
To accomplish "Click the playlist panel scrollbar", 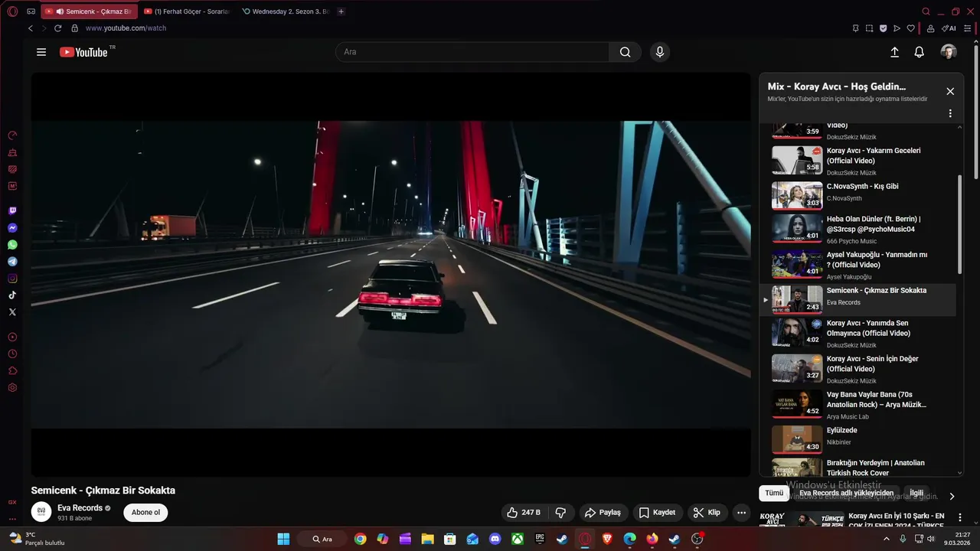I will (960, 224).
